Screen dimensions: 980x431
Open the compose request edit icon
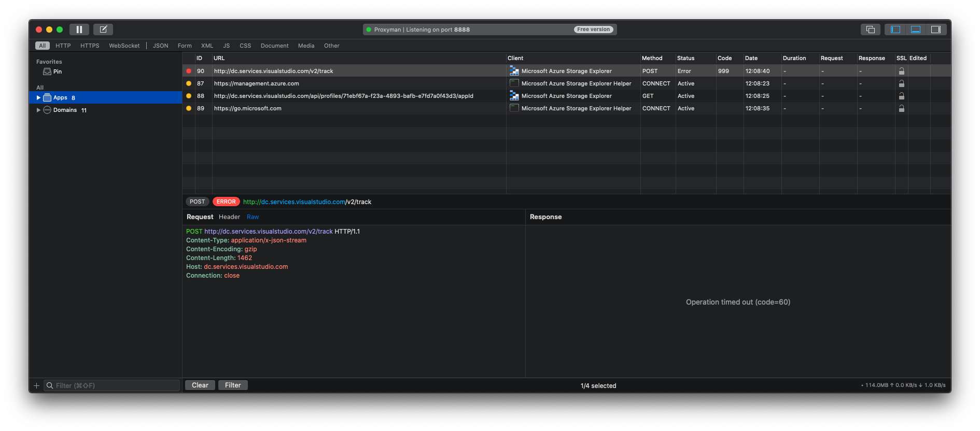pyautogui.click(x=103, y=30)
